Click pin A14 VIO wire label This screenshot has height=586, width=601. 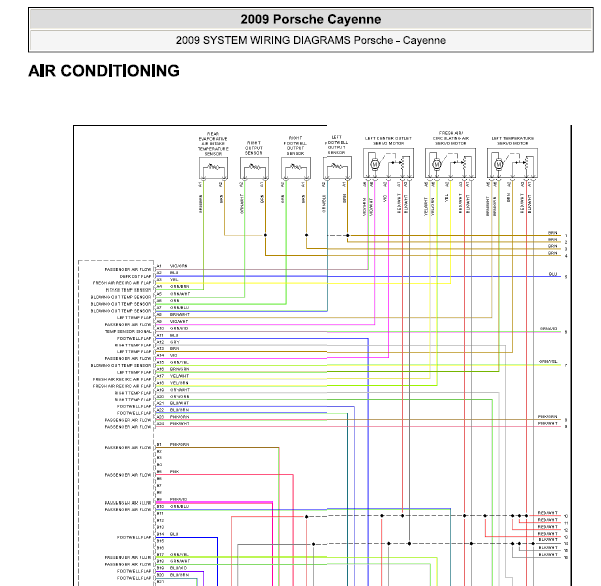(x=174, y=356)
